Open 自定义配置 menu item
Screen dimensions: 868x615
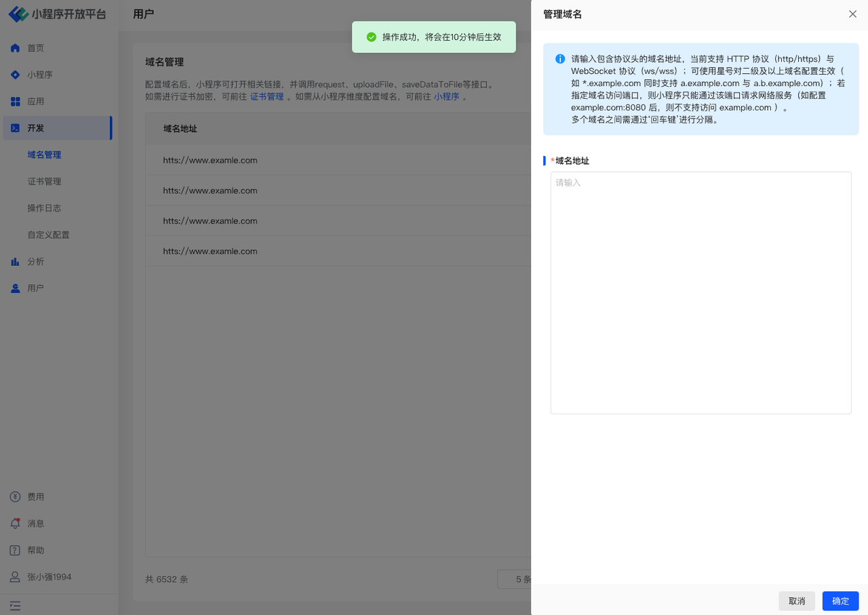48,235
